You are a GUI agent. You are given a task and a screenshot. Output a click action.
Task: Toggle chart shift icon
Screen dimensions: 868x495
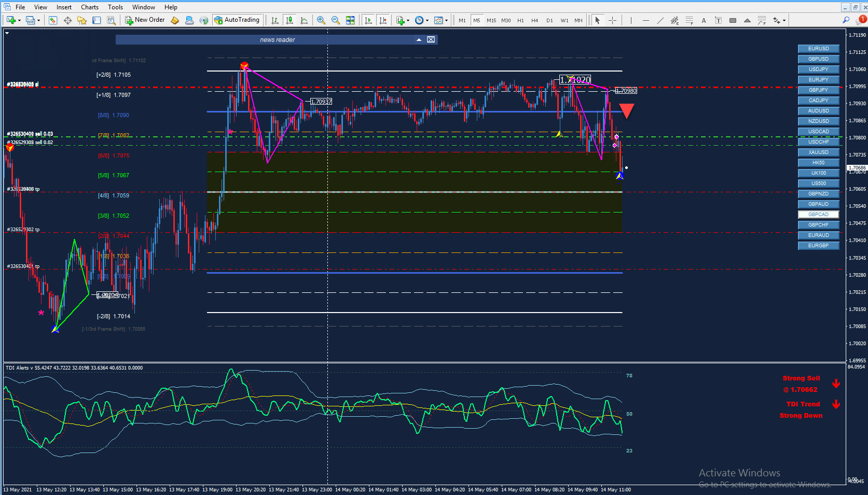coord(383,20)
